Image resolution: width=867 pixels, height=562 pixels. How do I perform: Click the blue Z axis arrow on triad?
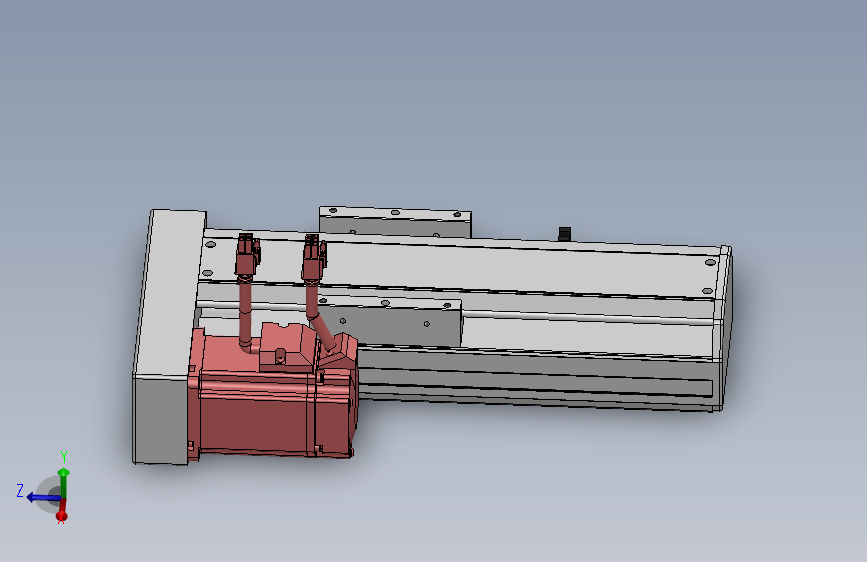pyautogui.click(x=43, y=497)
